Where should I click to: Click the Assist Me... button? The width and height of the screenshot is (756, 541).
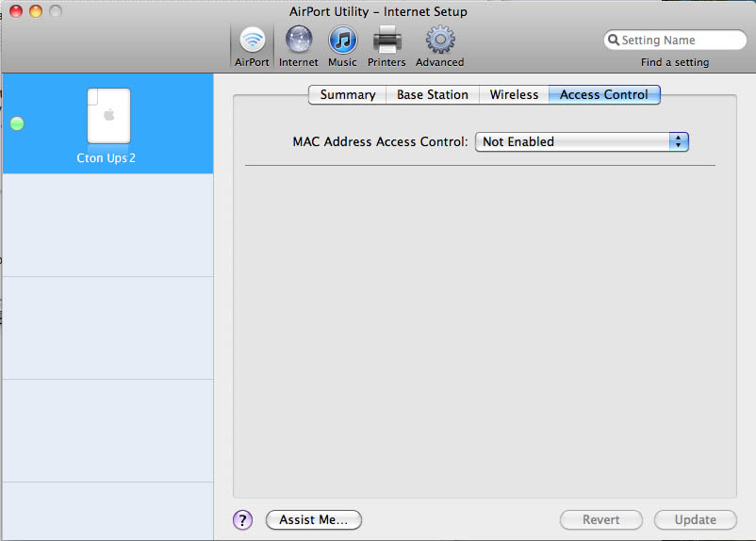[313, 519]
